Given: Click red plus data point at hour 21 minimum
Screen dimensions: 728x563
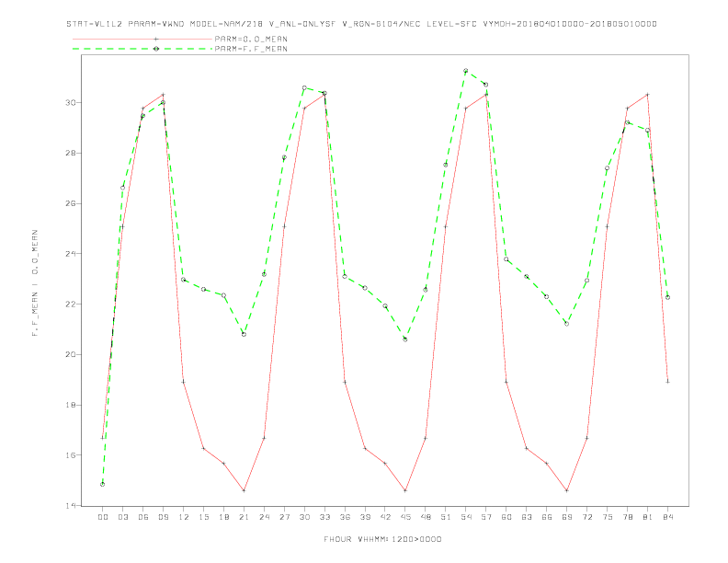Looking at the screenshot, I should (x=244, y=490).
